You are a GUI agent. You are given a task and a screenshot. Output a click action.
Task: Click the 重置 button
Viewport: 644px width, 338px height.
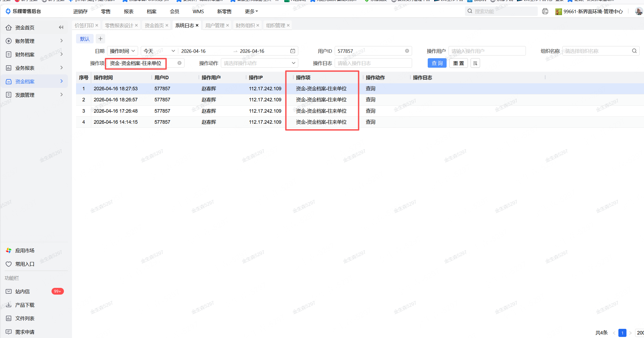(x=458, y=63)
